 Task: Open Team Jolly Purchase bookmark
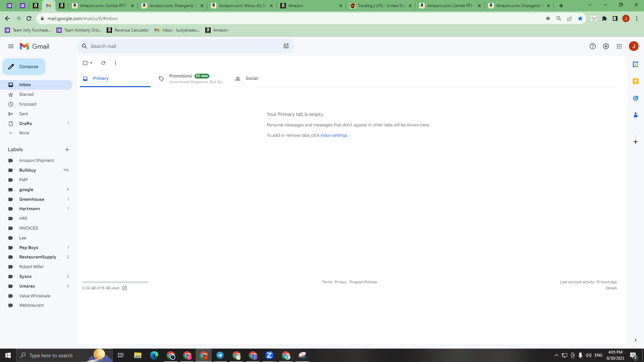tap(28, 30)
